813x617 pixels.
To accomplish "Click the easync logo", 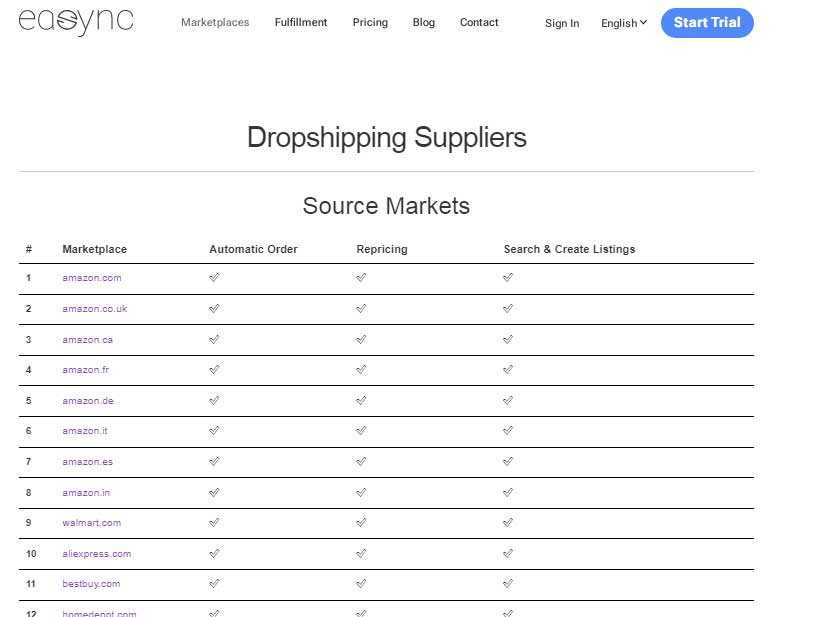I will [x=76, y=22].
